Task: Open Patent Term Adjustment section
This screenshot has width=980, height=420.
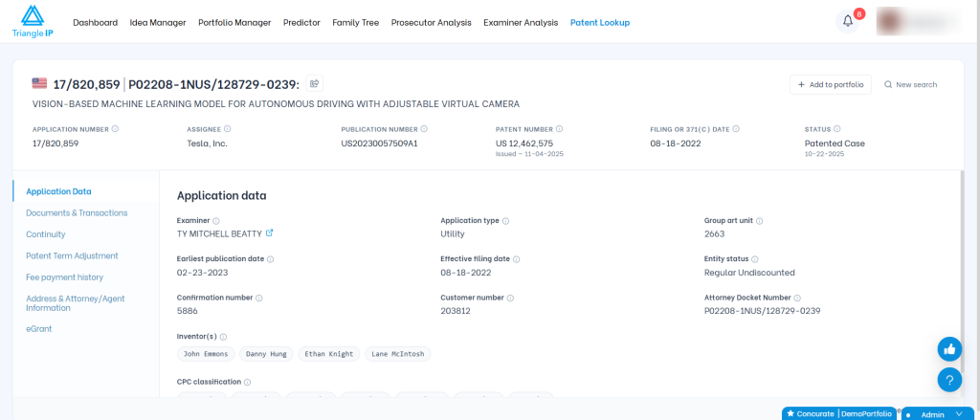Action: click(x=72, y=255)
